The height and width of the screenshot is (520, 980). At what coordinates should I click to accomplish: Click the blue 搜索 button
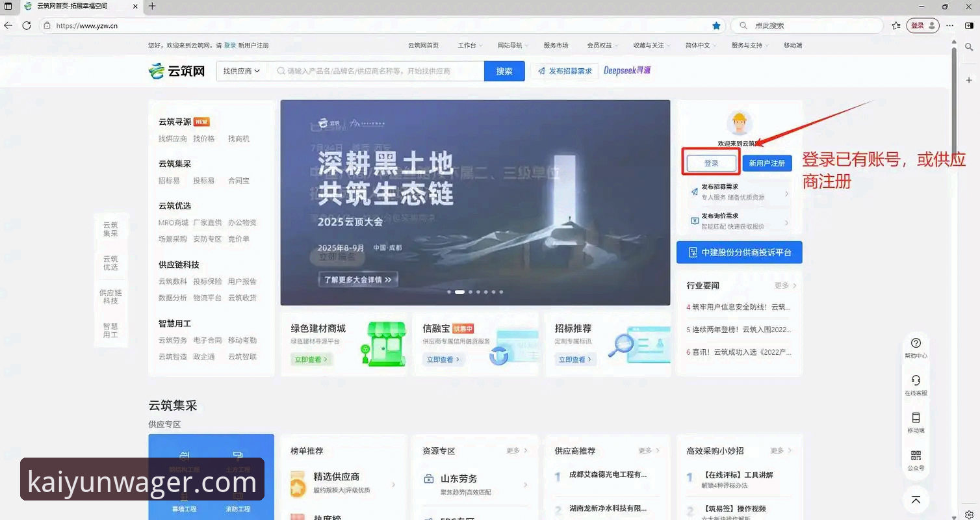(x=504, y=71)
